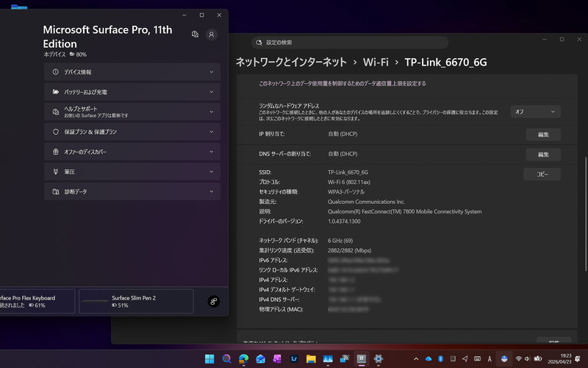Expand the 保証プラン & 保護プラン section
588x368 pixels.
pyautogui.click(x=132, y=132)
